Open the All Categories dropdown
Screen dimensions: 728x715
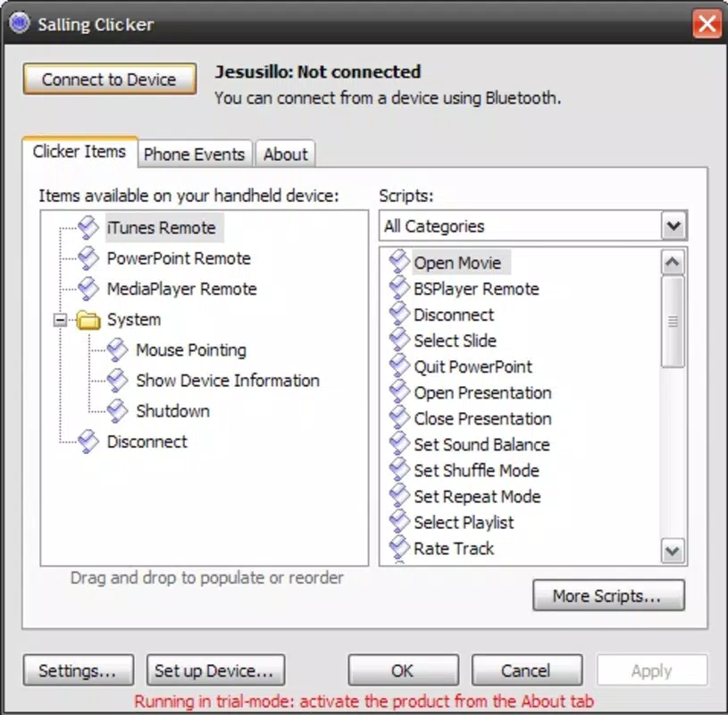pyautogui.click(x=533, y=226)
